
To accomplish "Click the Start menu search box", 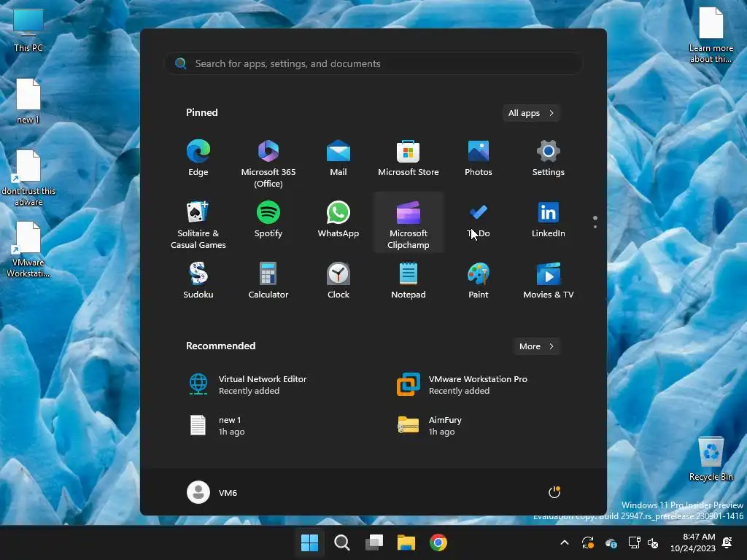I will pyautogui.click(x=373, y=63).
